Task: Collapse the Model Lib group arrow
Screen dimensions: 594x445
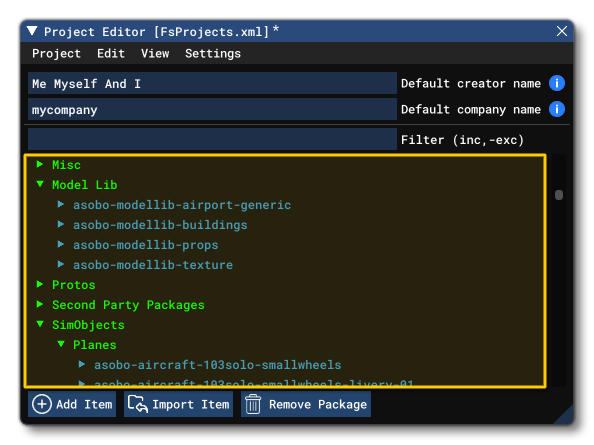Action: tap(40, 184)
